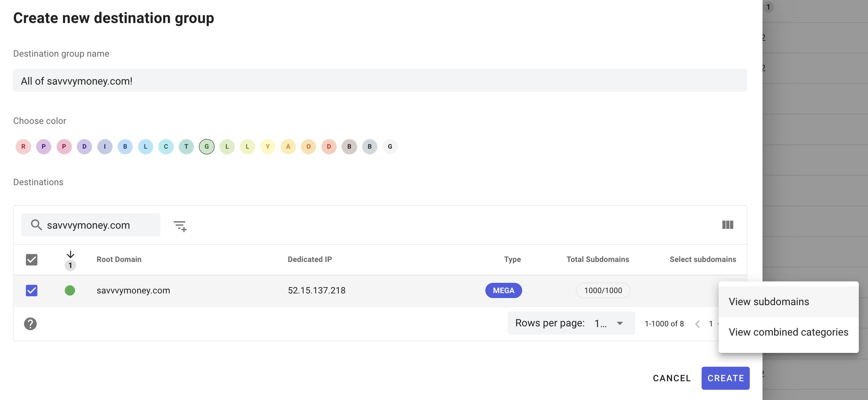Choose View subdomains menu entry
The width and height of the screenshot is (868, 400).
788,302
